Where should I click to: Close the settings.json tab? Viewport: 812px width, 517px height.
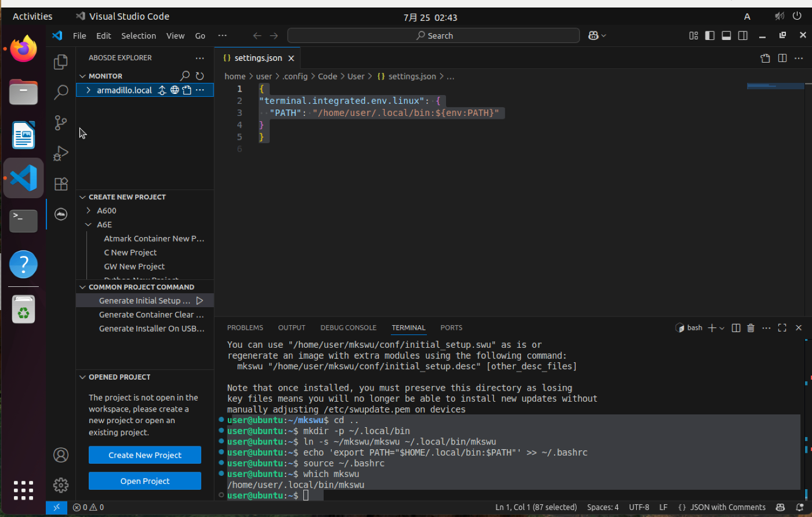pyautogui.click(x=291, y=58)
